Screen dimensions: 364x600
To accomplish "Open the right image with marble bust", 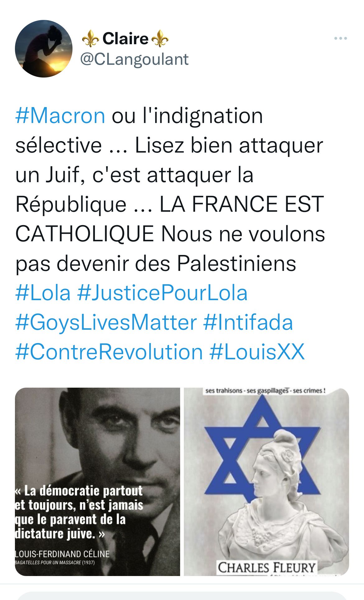I will (x=266, y=482).
